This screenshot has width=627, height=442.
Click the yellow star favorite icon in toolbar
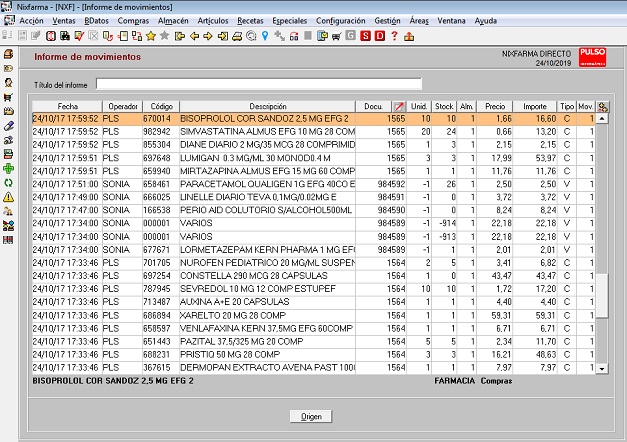(x=151, y=36)
